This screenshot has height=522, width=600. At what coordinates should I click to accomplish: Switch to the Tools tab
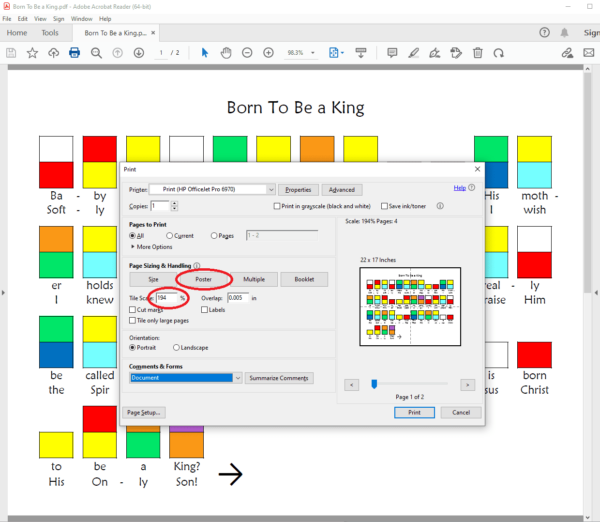50,33
